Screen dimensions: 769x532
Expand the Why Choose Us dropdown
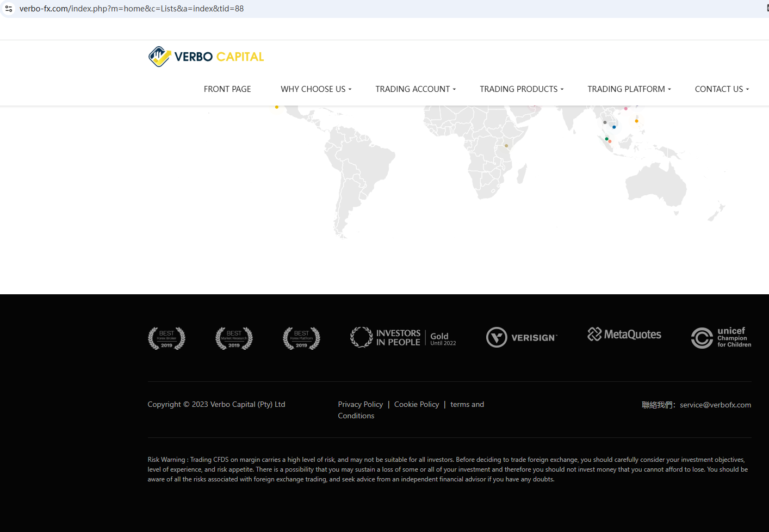316,89
